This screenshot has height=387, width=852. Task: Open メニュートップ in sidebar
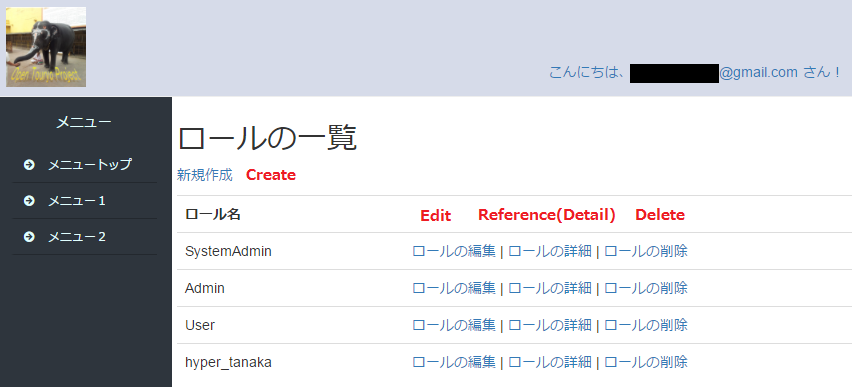tap(90, 165)
